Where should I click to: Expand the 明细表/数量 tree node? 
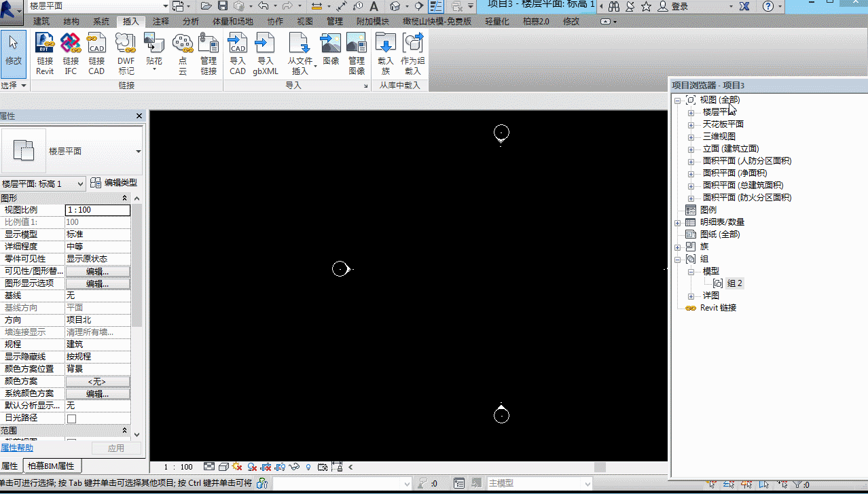tap(677, 222)
